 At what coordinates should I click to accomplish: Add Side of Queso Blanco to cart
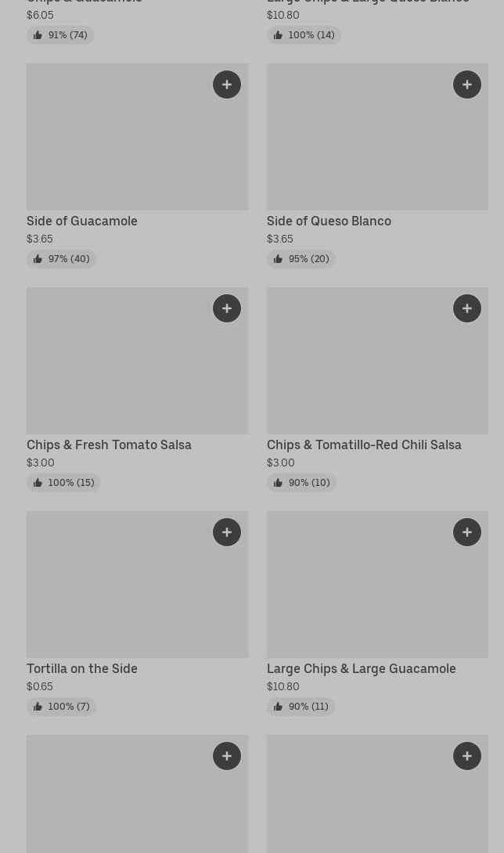(467, 85)
